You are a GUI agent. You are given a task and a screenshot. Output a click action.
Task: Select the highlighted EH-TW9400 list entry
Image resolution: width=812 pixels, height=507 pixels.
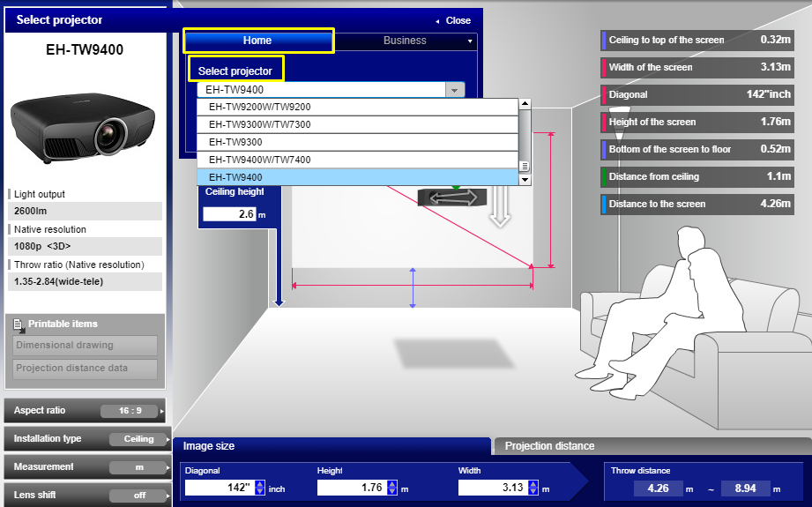(357, 177)
